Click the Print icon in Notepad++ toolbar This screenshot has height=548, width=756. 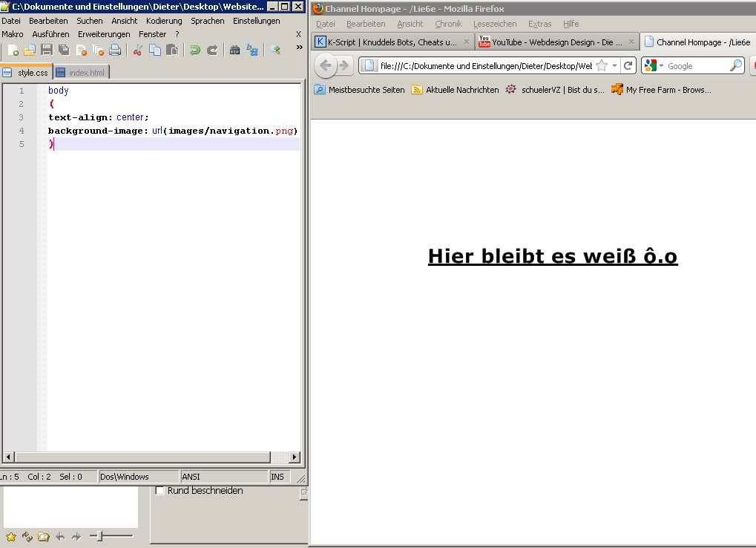coord(115,50)
